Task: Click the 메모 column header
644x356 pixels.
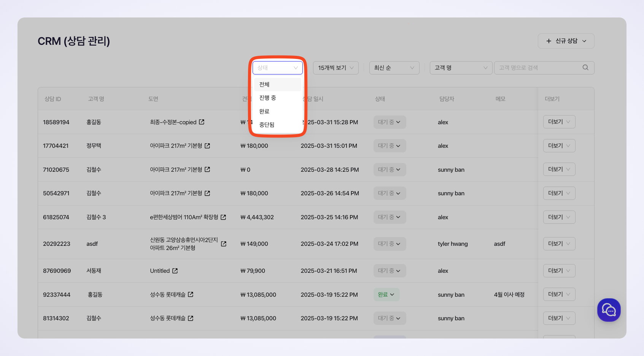Action: pyautogui.click(x=500, y=99)
